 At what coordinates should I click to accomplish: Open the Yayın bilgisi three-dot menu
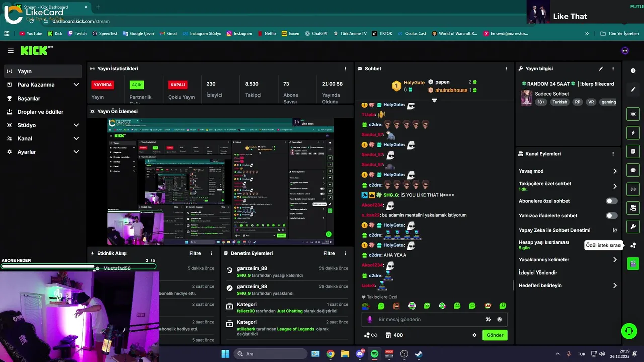[613, 69]
